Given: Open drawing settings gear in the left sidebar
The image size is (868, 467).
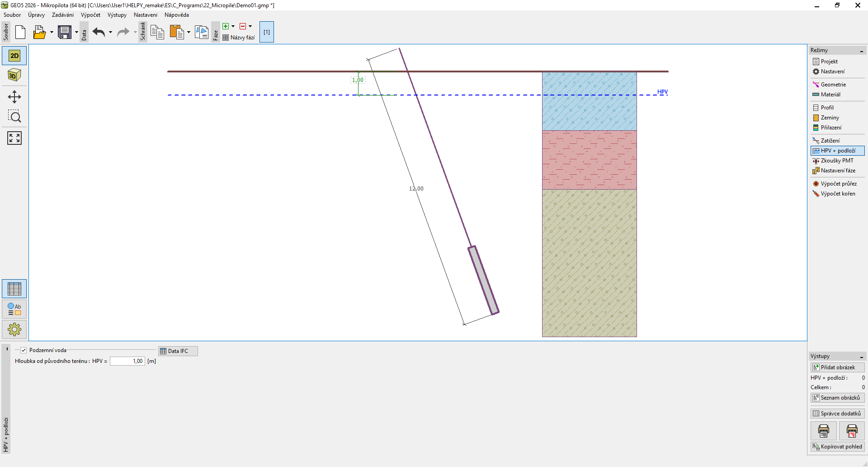Looking at the screenshot, I should (14, 329).
